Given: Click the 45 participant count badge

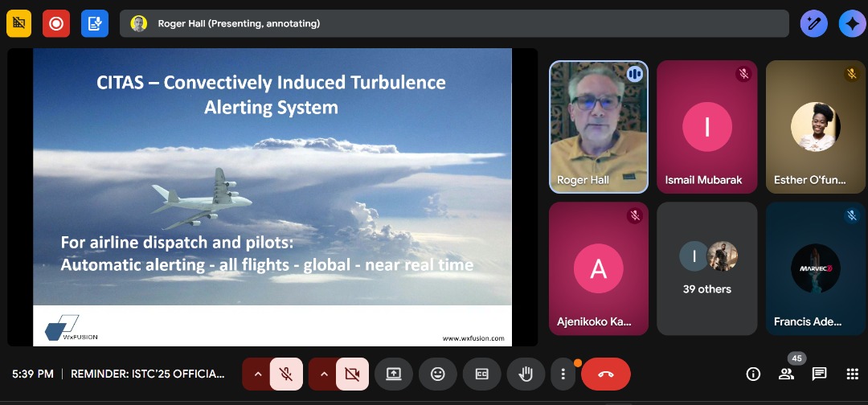Looking at the screenshot, I should click(x=796, y=358).
